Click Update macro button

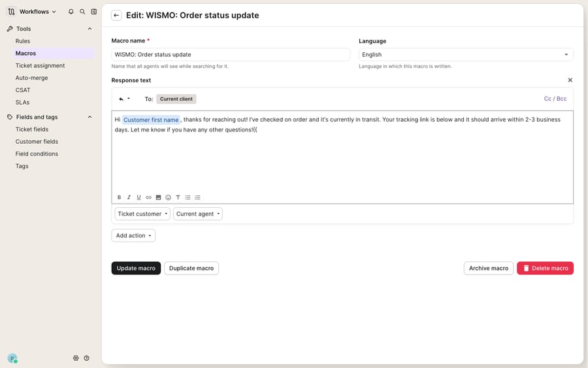pos(136,268)
